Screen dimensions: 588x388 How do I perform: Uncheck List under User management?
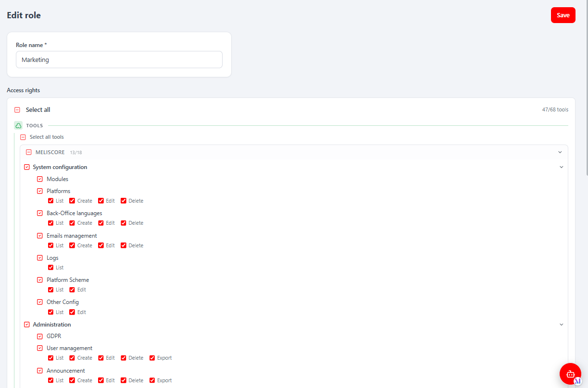coord(50,358)
